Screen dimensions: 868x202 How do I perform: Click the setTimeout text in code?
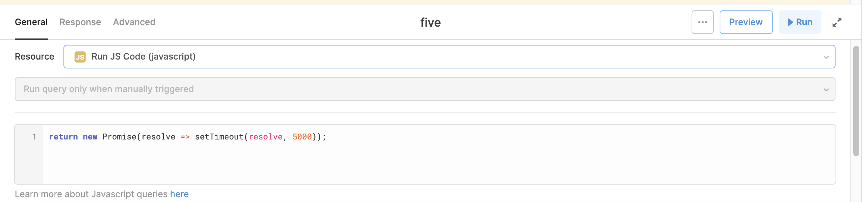[219, 137]
